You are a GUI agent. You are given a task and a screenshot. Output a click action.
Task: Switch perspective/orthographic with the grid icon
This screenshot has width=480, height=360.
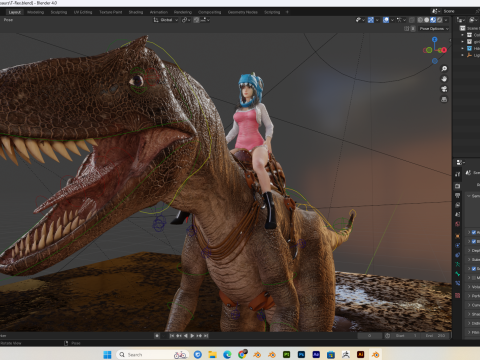tap(444, 99)
